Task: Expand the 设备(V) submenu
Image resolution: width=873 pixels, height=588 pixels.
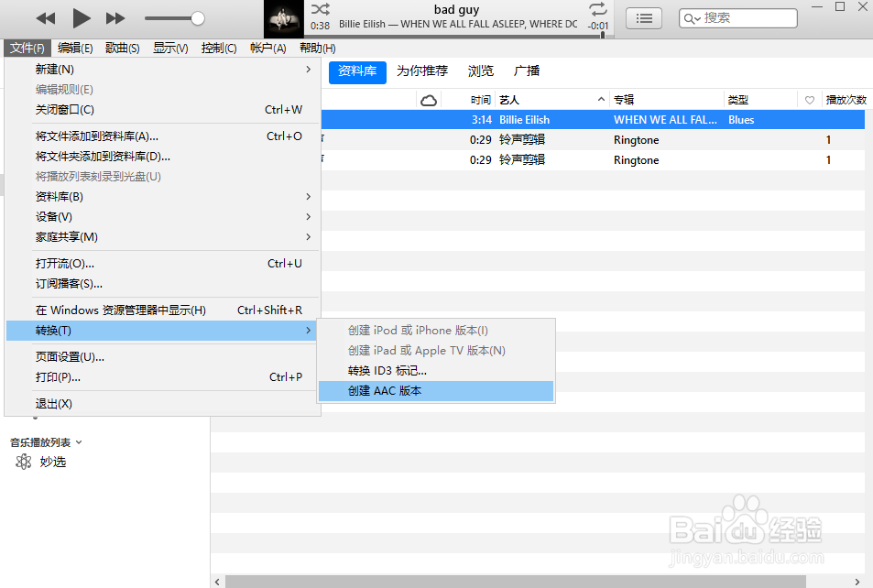Action: click(x=162, y=216)
